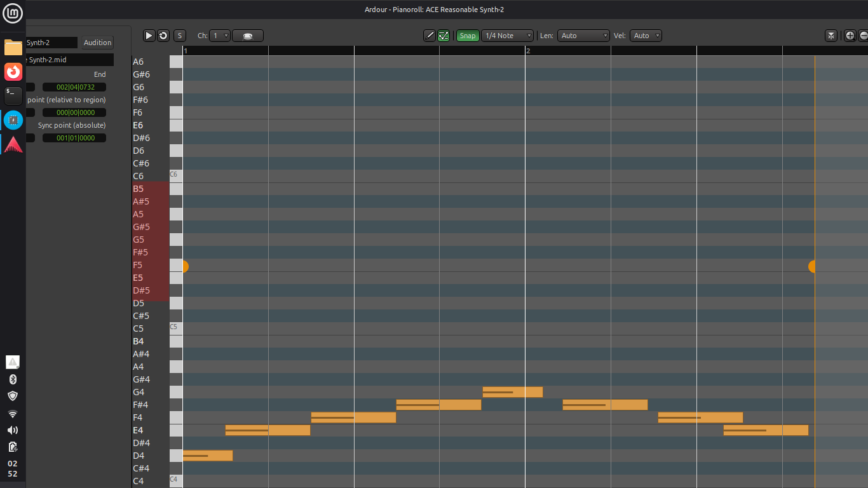The width and height of the screenshot is (868, 488).
Task: Click the MIDI instrument icon button beside channel
Action: 248,36
